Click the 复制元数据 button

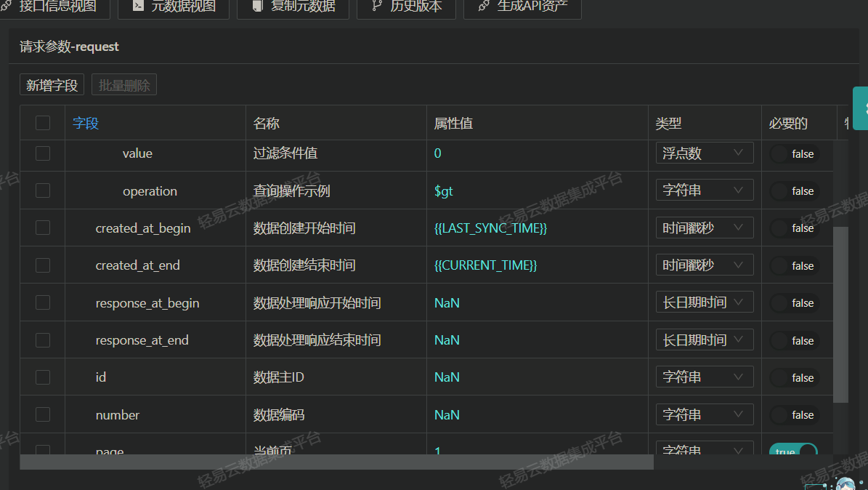tap(293, 7)
